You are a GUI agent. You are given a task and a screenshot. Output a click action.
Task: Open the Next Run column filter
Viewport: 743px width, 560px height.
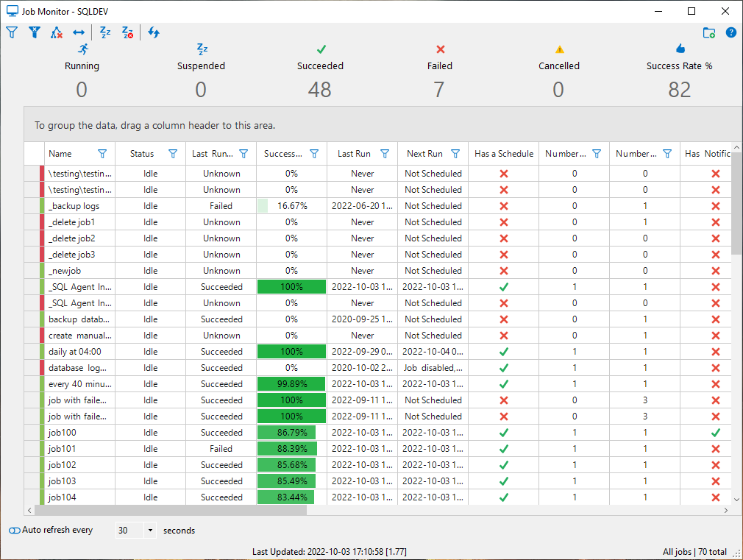(455, 154)
